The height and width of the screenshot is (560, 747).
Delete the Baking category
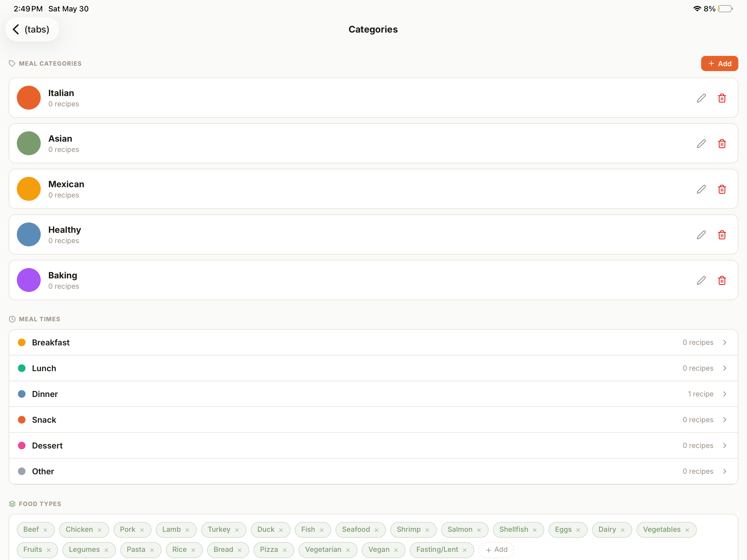point(722,281)
